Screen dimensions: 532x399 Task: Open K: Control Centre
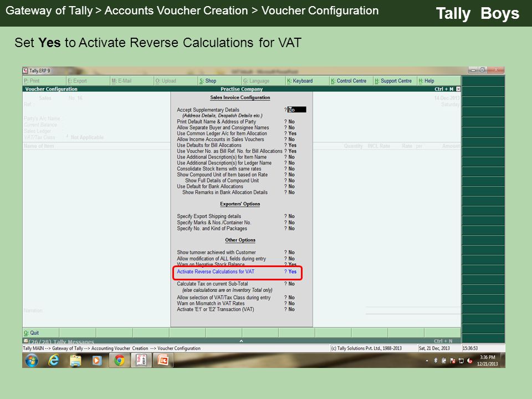tap(351, 81)
